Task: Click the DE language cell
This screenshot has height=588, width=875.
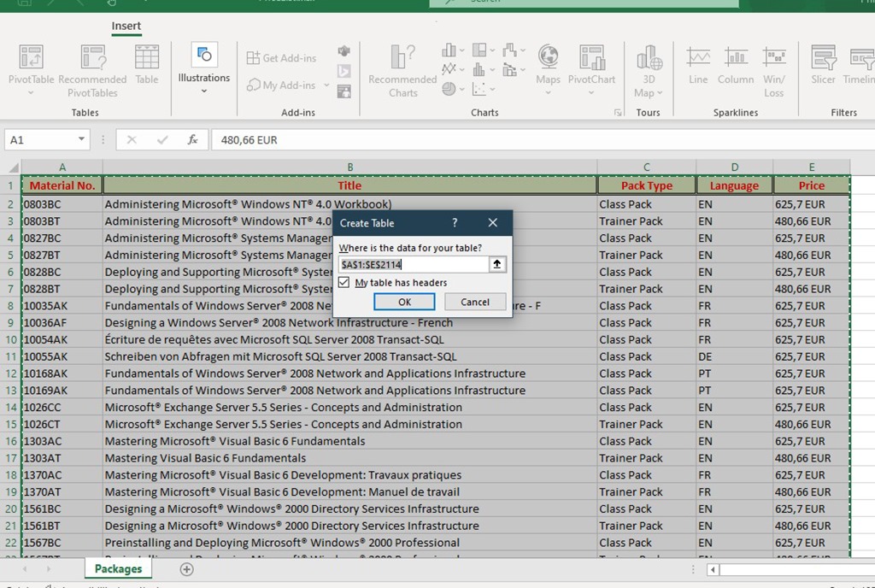Action: 734,356
